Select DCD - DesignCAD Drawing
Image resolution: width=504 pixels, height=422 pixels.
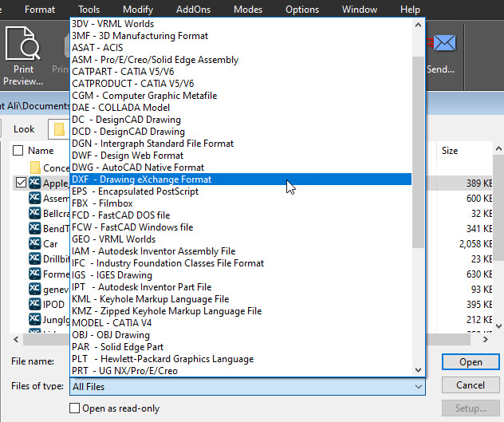[241, 132]
